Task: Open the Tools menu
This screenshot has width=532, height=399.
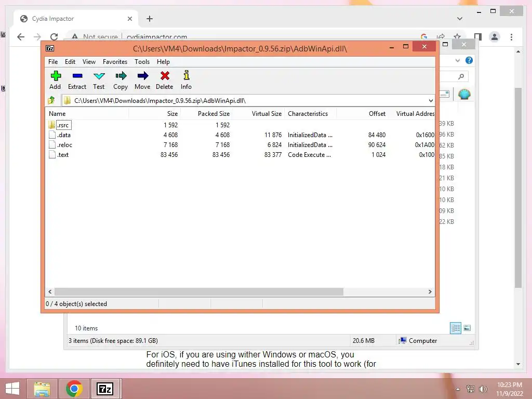Action: click(142, 62)
